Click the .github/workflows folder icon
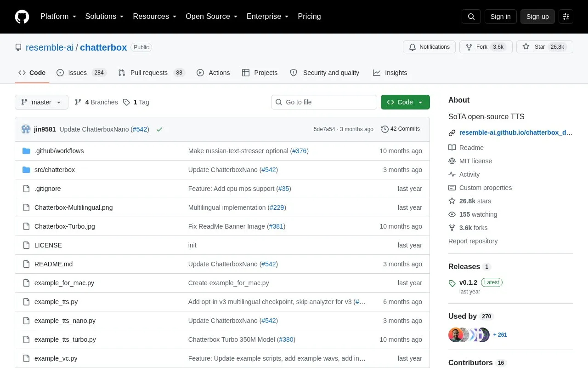 coord(26,151)
